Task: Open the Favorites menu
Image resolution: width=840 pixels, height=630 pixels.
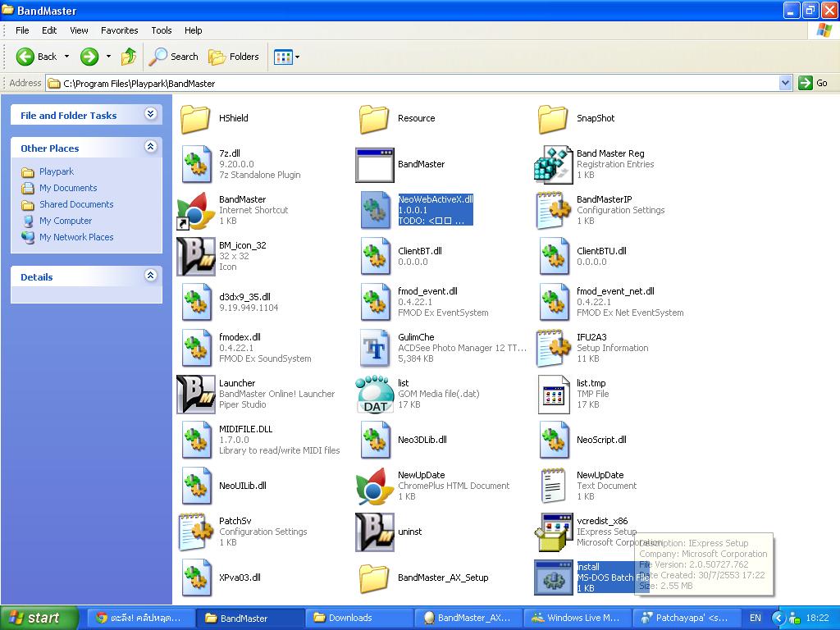Action: point(120,30)
